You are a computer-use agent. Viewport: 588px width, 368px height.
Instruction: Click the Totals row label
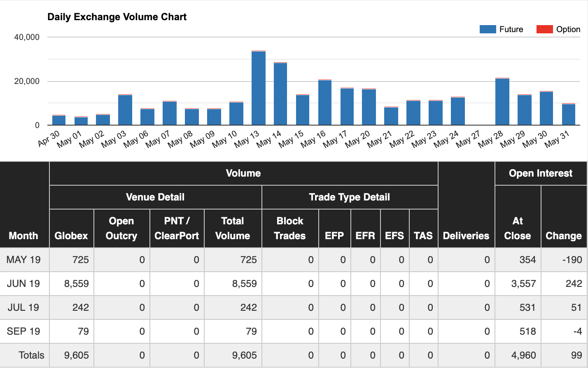click(x=31, y=355)
